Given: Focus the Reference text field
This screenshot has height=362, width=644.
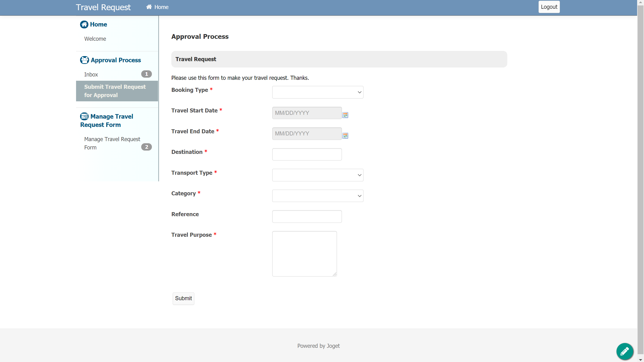Looking at the screenshot, I should [307, 217].
